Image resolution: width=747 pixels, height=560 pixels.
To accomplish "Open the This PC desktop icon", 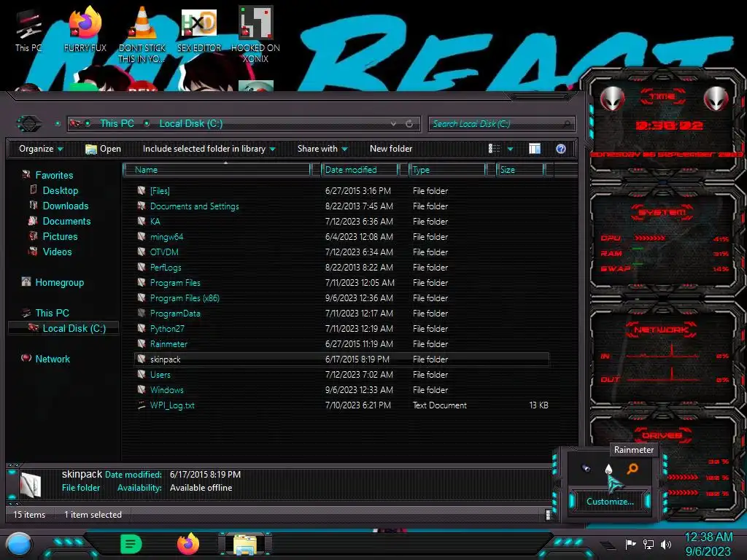I will (x=28, y=30).
